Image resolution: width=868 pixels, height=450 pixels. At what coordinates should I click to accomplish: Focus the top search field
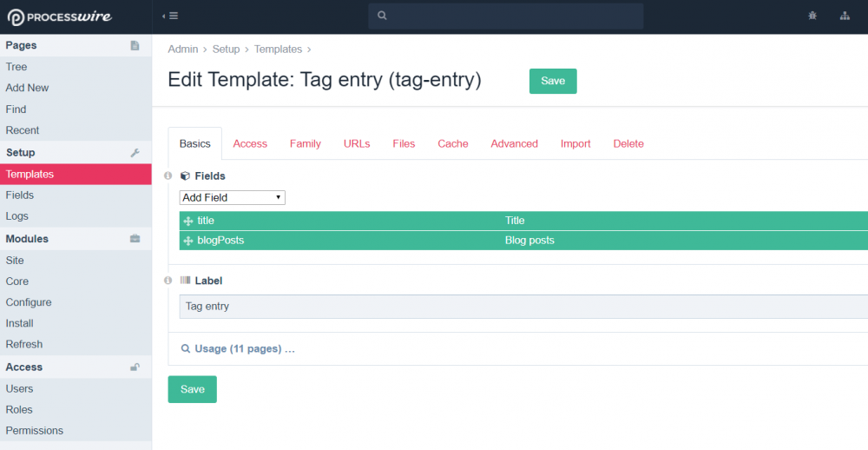click(506, 16)
